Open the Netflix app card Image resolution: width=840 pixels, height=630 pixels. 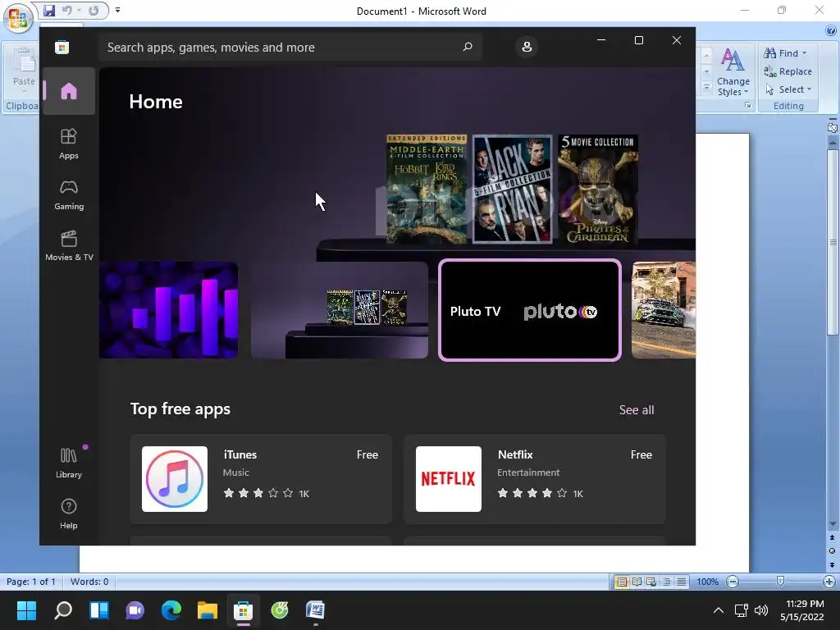tap(535, 479)
